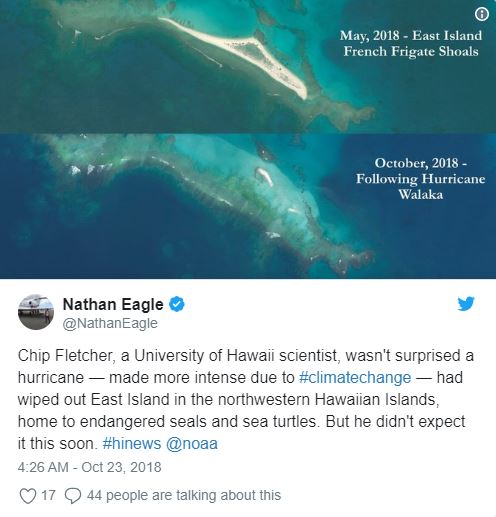Open replies via speech bubble icon
496x517 pixels.
click(x=72, y=495)
